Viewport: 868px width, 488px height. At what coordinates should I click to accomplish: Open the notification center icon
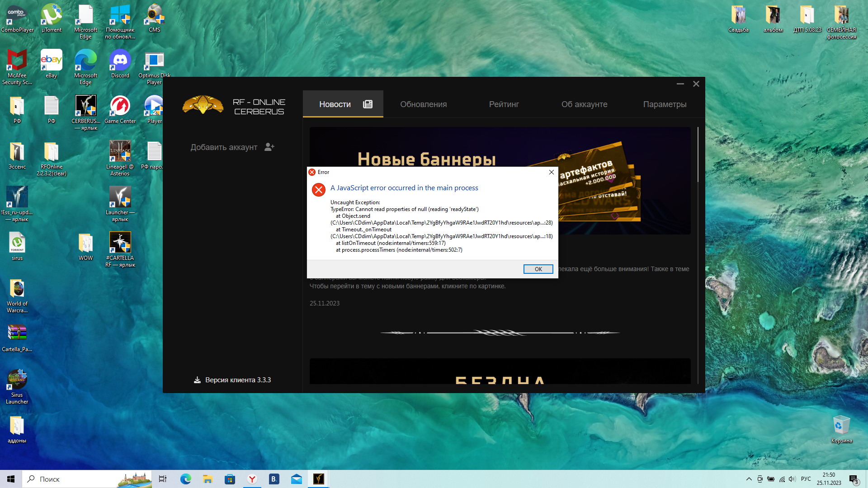(x=854, y=479)
